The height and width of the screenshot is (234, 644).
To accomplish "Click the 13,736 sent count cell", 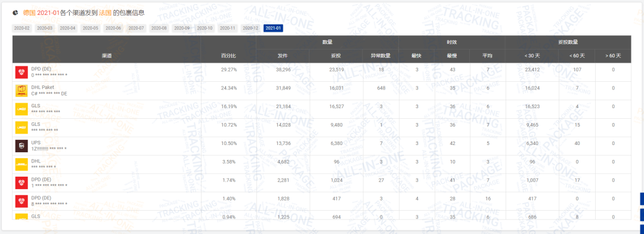I will tap(283, 143).
